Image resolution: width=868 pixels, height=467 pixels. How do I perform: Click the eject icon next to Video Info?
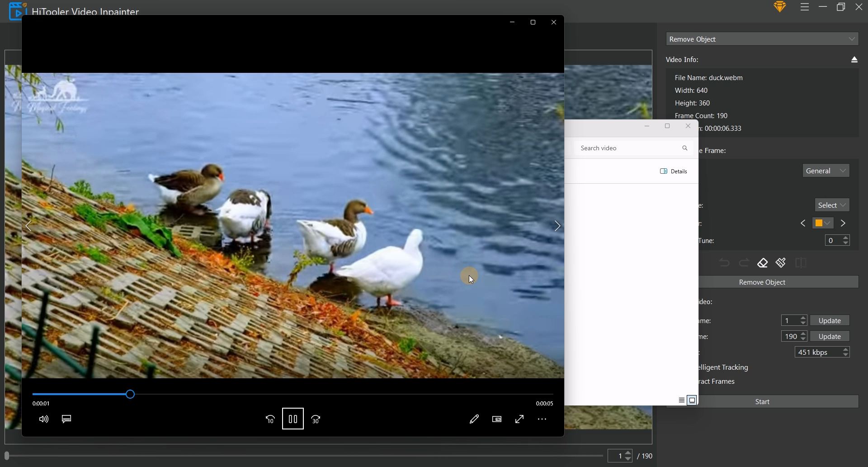[854, 59]
